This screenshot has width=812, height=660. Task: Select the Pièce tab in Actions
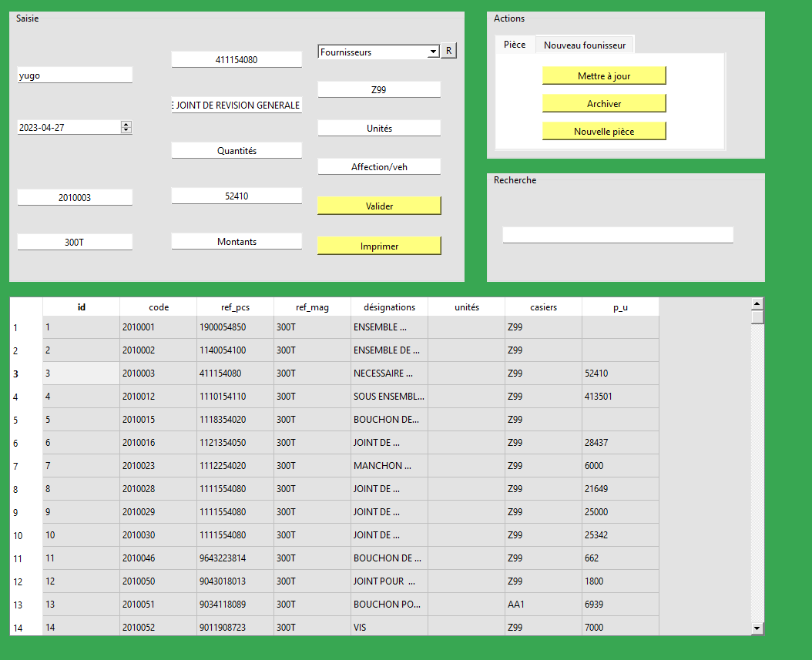point(515,44)
